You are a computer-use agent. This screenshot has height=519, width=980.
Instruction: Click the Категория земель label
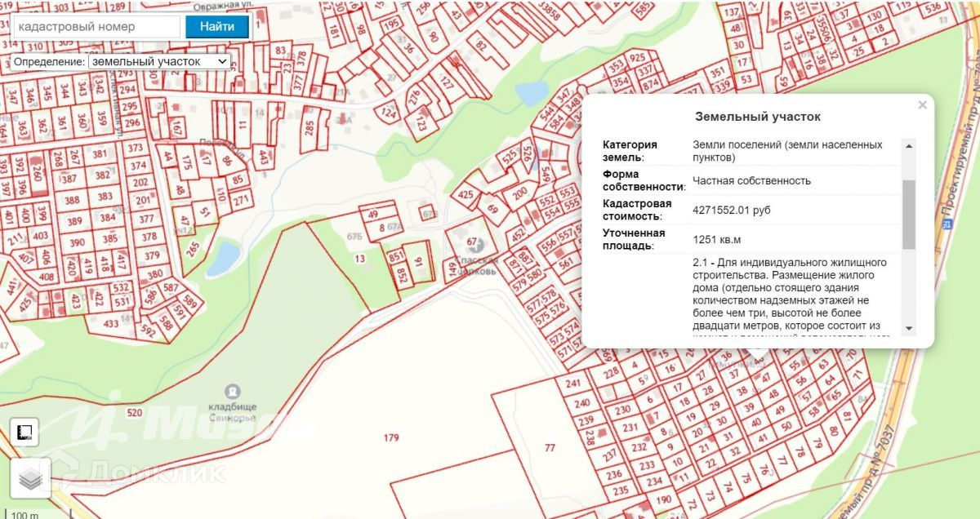tap(630, 151)
